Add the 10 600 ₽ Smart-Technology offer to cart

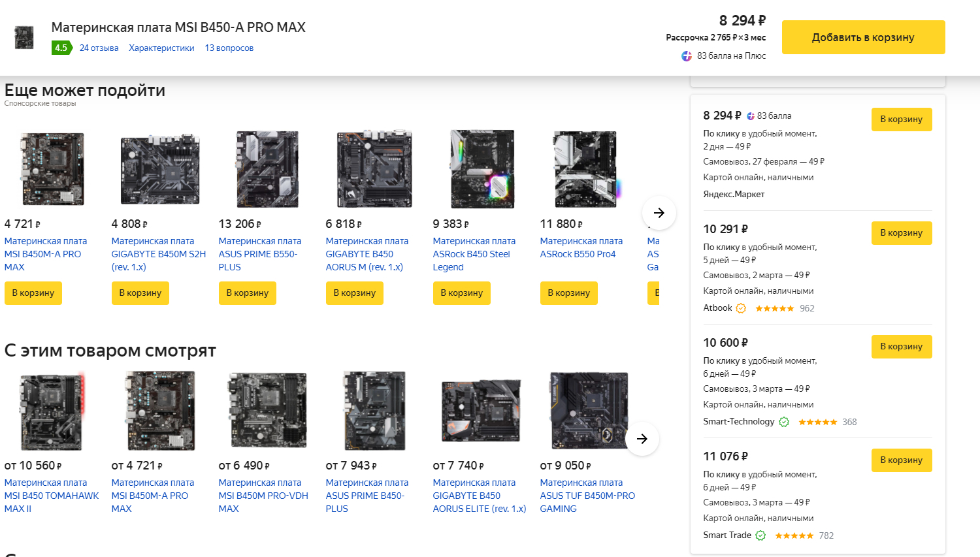coord(902,347)
